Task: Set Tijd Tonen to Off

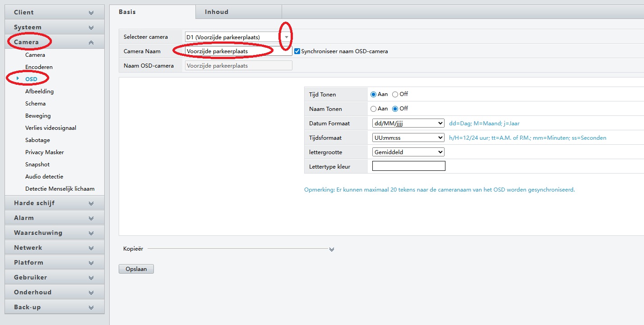Action: coord(395,95)
